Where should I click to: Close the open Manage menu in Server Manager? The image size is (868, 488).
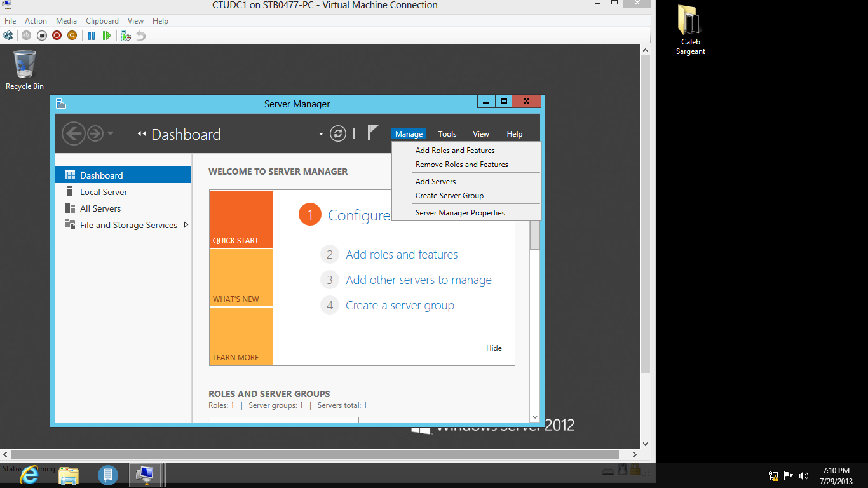click(409, 134)
